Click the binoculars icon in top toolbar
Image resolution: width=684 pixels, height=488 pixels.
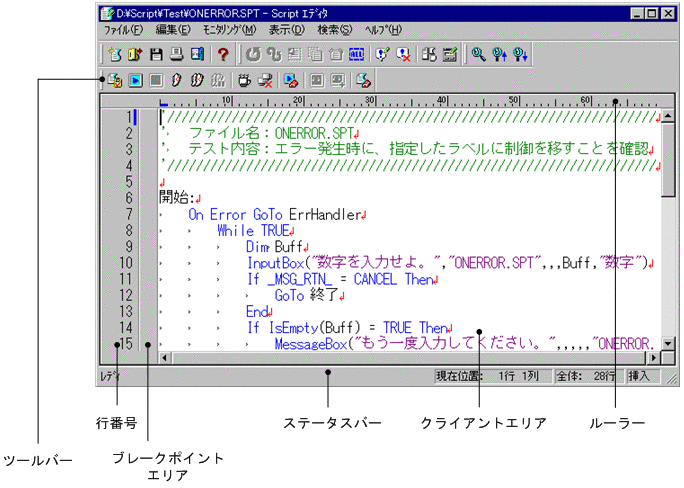(429, 55)
